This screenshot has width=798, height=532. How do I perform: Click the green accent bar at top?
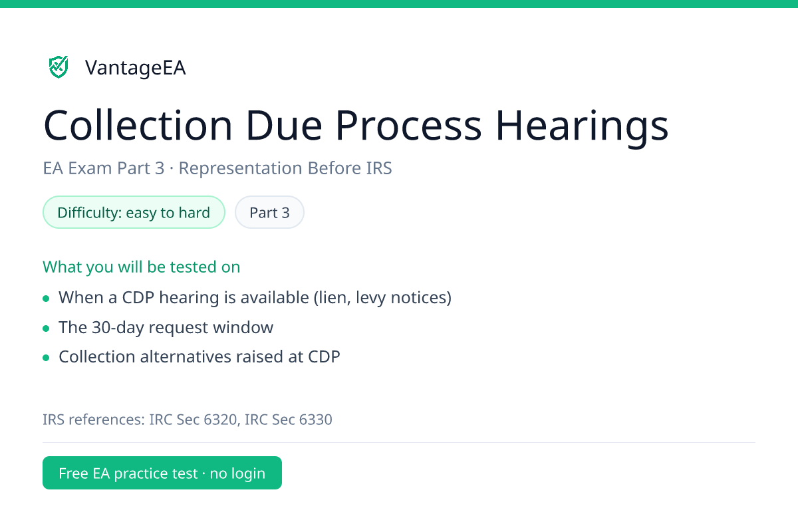(x=399, y=3)
